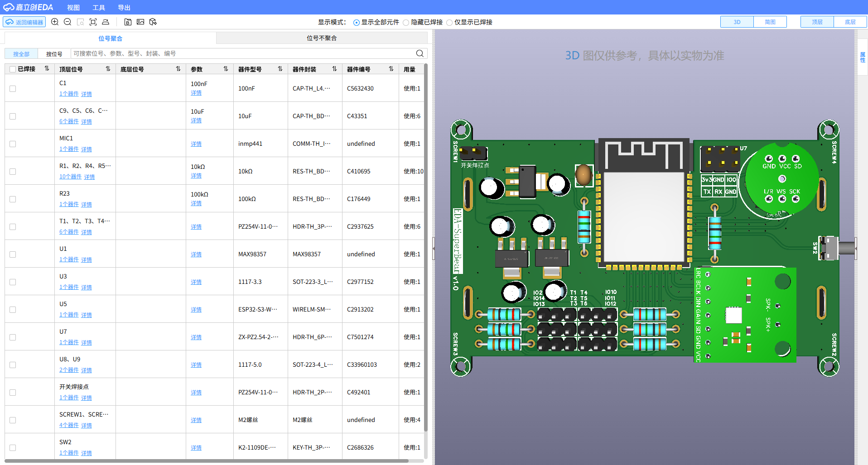Click the fit-to-view frame icon
The height and width of the screenshot is (465, 868).
(93, 22)
